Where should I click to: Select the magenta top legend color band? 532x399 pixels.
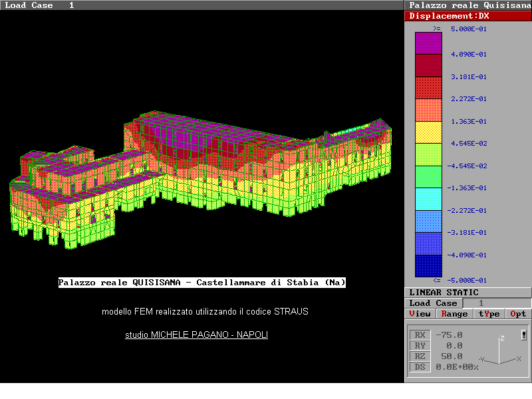[x=428, y=43]
